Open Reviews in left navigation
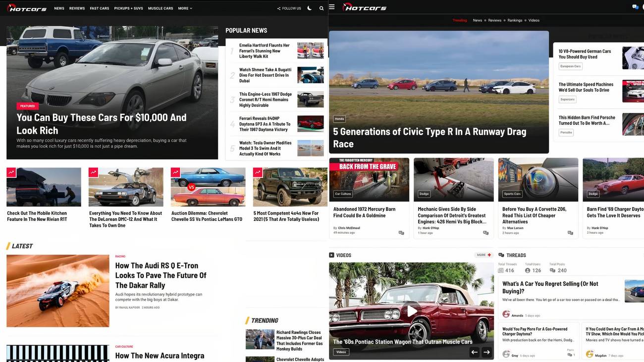The height and width of the screenshot is (362, 644). point(77,8)
